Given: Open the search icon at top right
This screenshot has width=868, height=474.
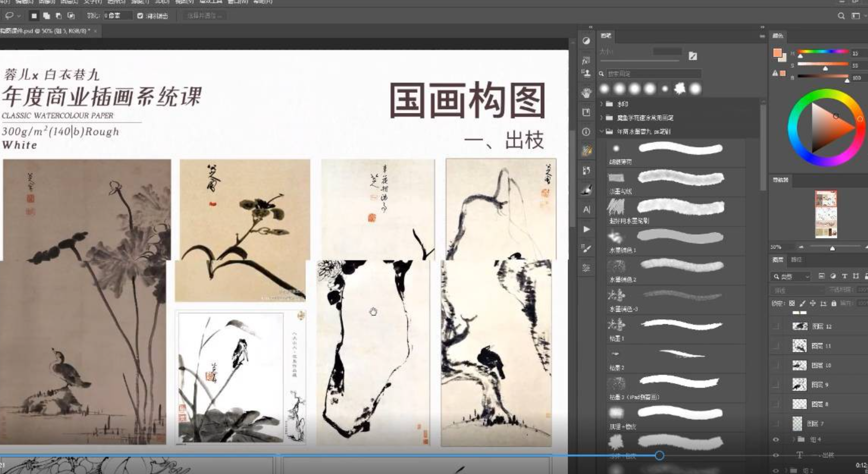Looking at the screenshot, I should [841, 16].
